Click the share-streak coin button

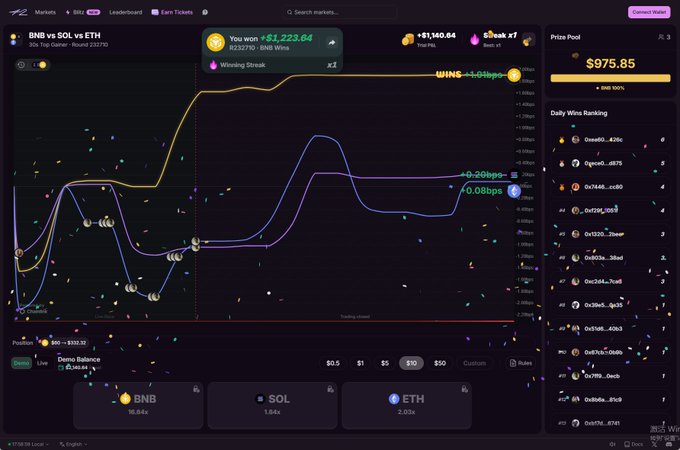528,40
